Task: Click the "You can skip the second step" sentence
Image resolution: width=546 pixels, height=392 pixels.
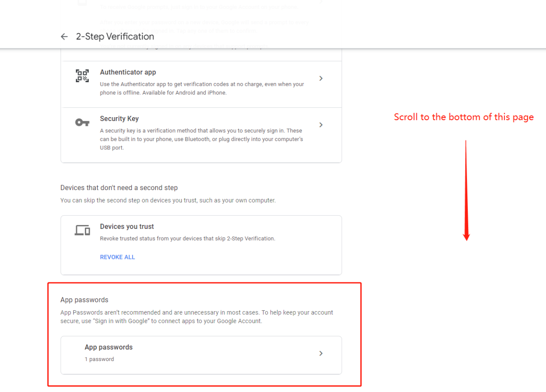Action: pos(168,201)
